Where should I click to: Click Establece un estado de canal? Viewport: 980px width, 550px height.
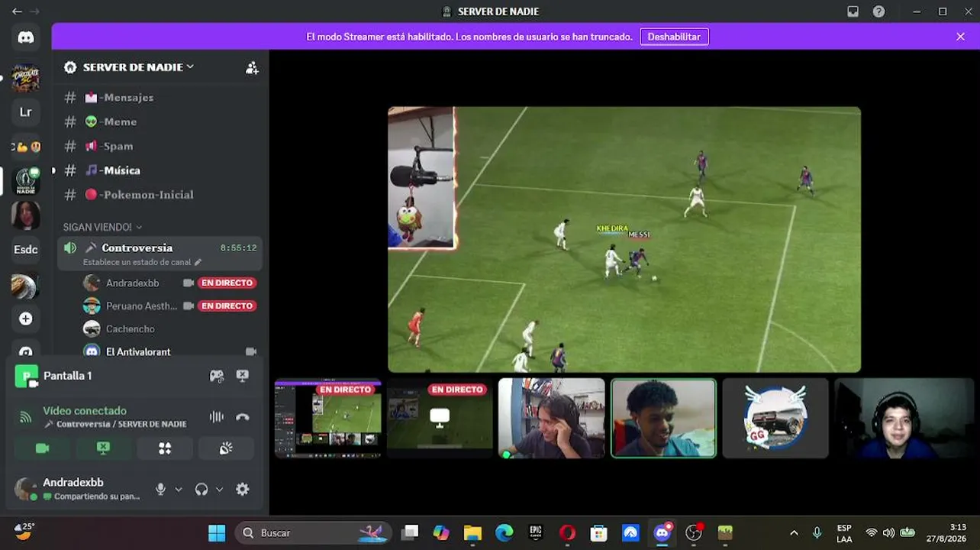(142, 262)
